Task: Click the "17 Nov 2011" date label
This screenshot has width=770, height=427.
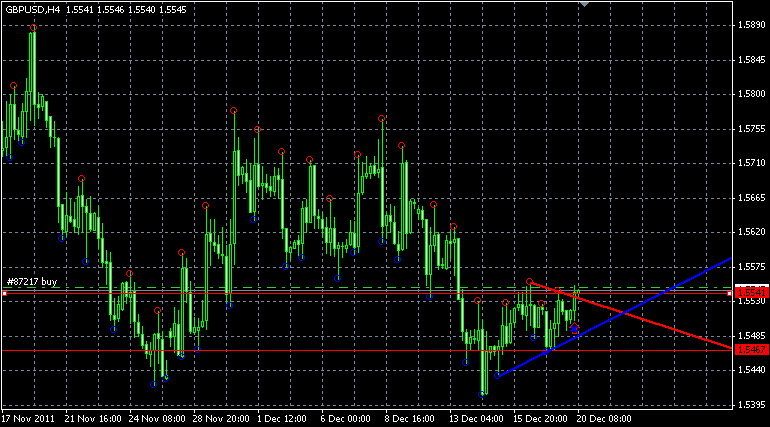Action: coord(28,419)
